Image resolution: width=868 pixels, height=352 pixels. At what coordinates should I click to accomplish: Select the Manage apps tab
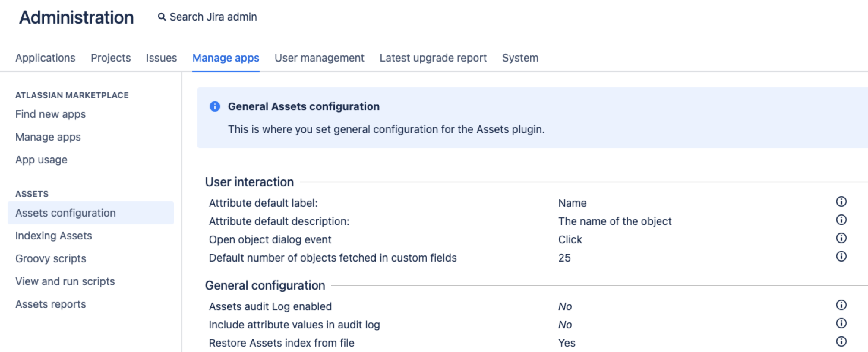click(226, 58)
